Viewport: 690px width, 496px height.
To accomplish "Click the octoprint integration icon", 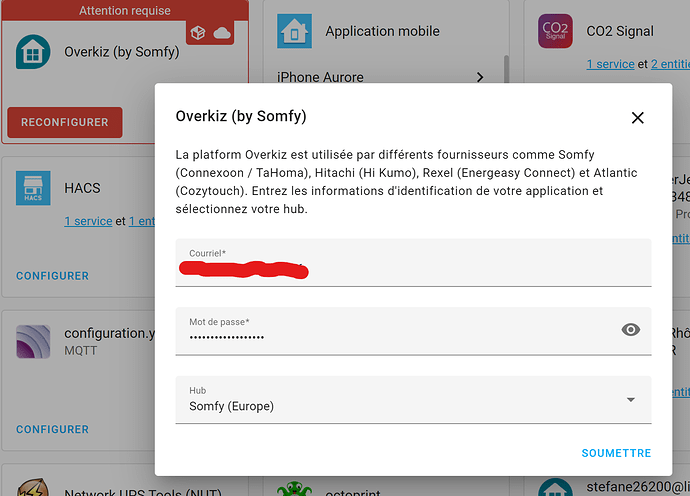I will point(294,488).
